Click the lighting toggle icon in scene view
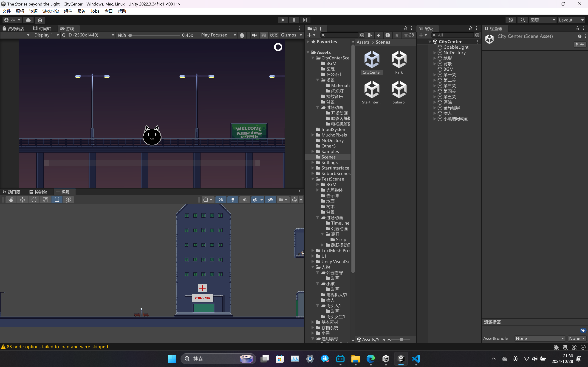588x367 pixels. click(232, 200)
